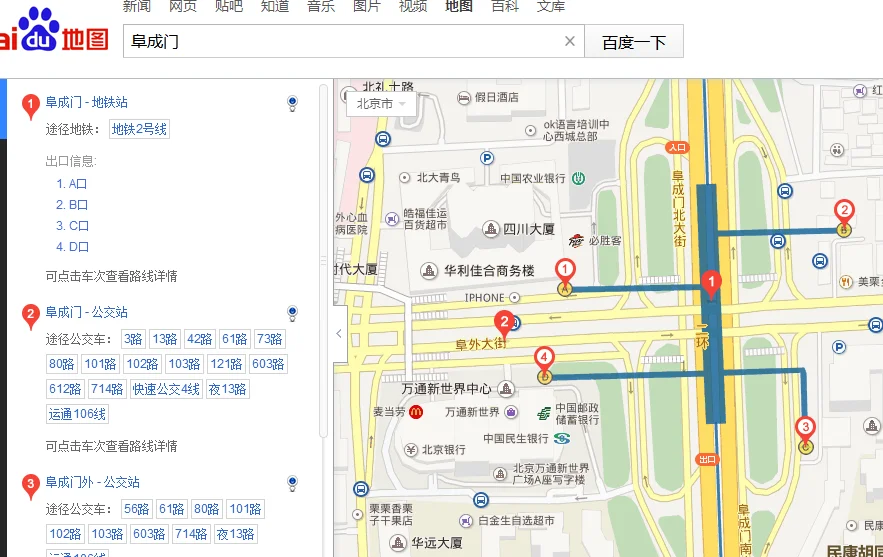Open 夜13路 under 阜成门外 - 公交站
883x557 pixels.
click(x=236, y=534)
